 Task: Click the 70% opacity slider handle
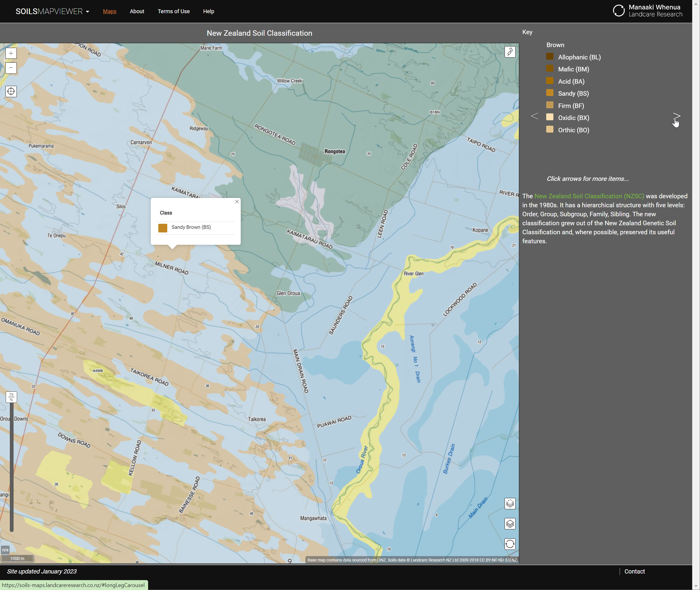(x=11, y=397)
